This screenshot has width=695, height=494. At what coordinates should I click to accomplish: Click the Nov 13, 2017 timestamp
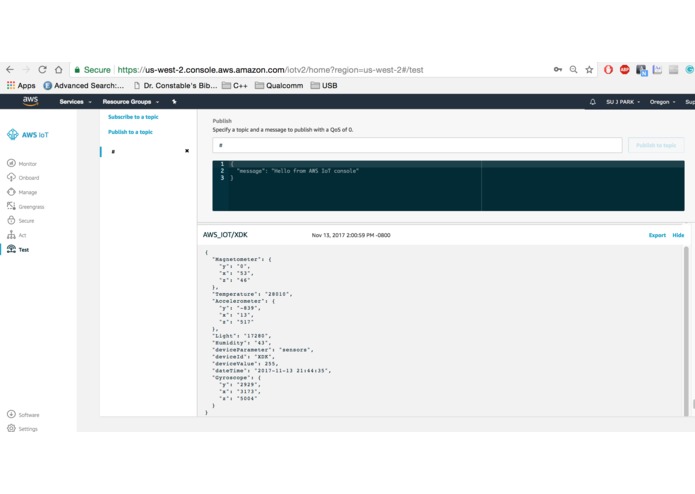pyautogui.click(x=351, y=235)
